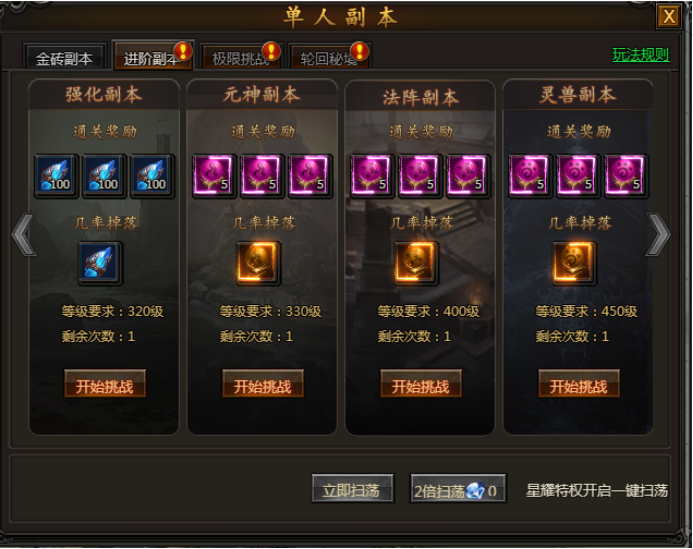Click the orange drop orb in 元神副本
This screenshot has height=549, width=693.
[x=258, y=263]
